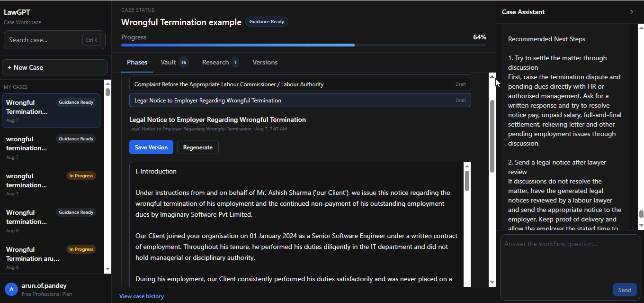The height and width of the screenshot is (303, 644).
Task: Click the Save Version button
Action: [x=151, y=147]
